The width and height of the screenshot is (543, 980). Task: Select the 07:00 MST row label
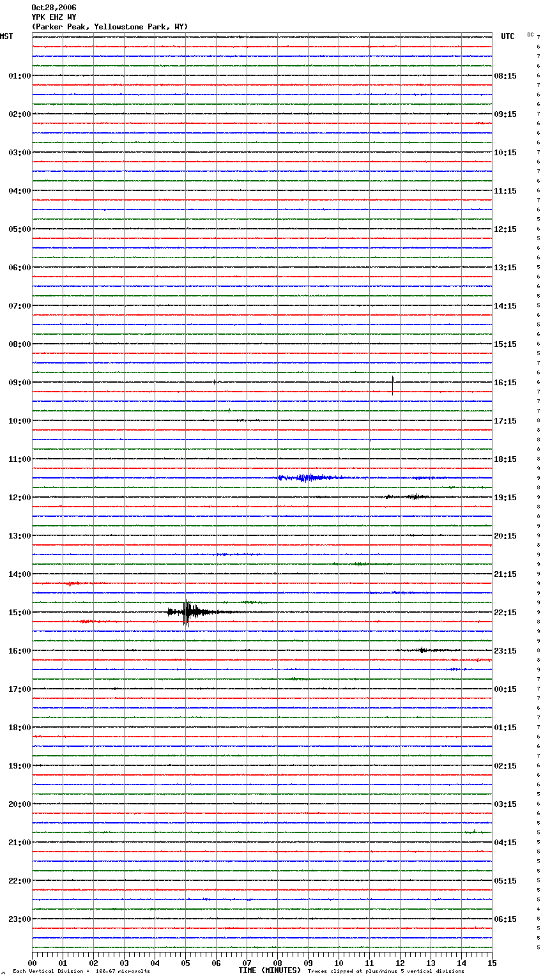[x=20, y=306]
